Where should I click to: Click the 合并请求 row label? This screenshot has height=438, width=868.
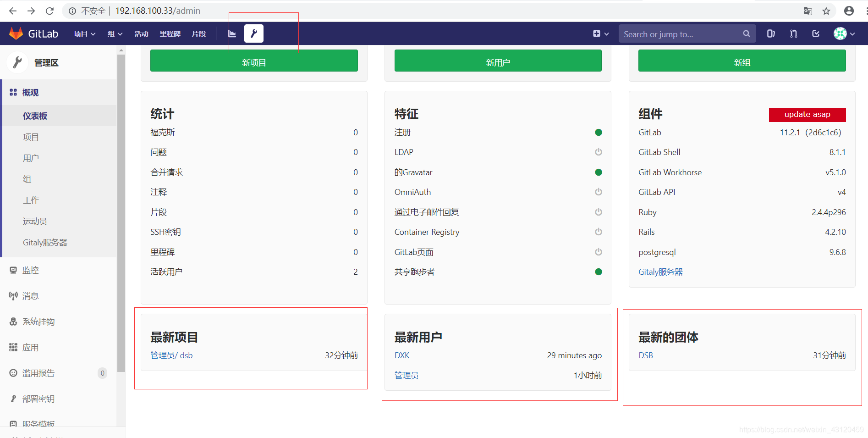pyautogui.click(x=166, y=172)
